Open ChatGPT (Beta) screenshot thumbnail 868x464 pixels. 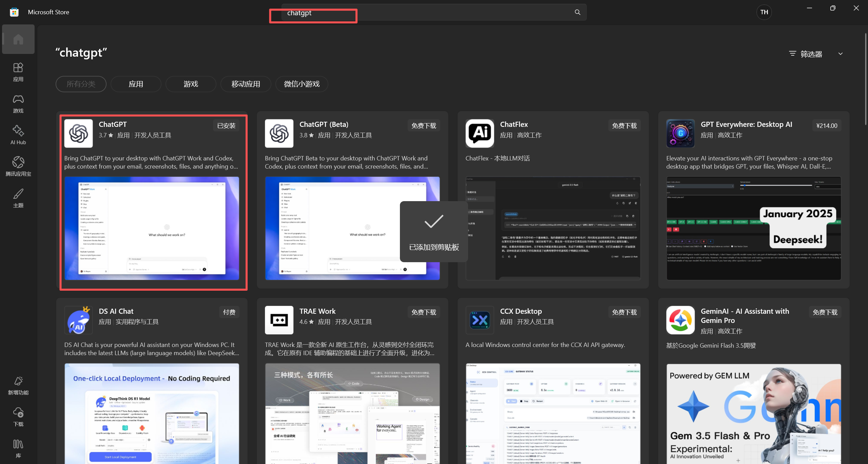[x=352, y=228]
